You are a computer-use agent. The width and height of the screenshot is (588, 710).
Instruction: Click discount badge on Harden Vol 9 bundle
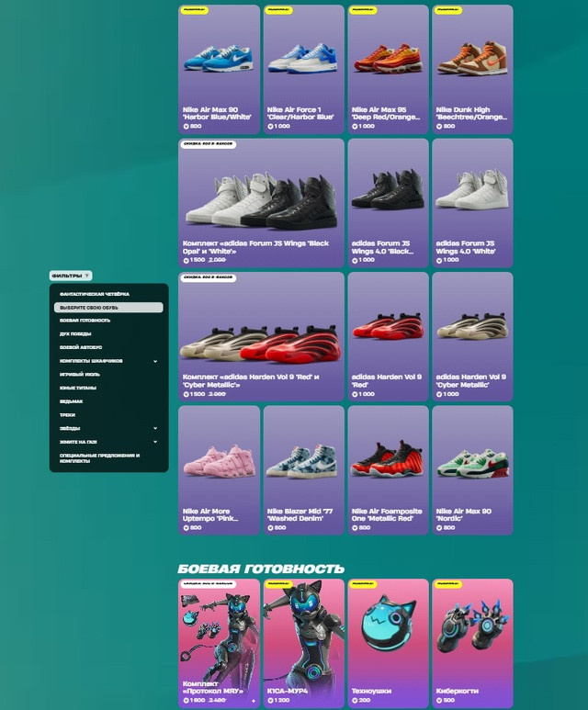click(x=209, y=277)
